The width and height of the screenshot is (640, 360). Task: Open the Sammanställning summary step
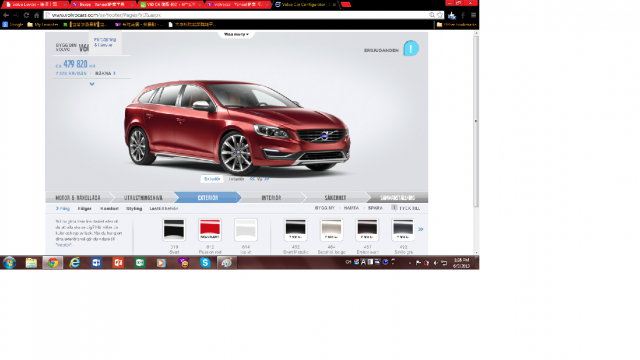398,198
